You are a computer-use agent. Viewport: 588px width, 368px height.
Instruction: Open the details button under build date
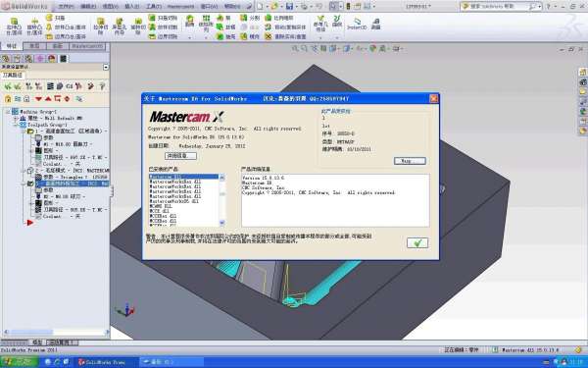point(180,155)
